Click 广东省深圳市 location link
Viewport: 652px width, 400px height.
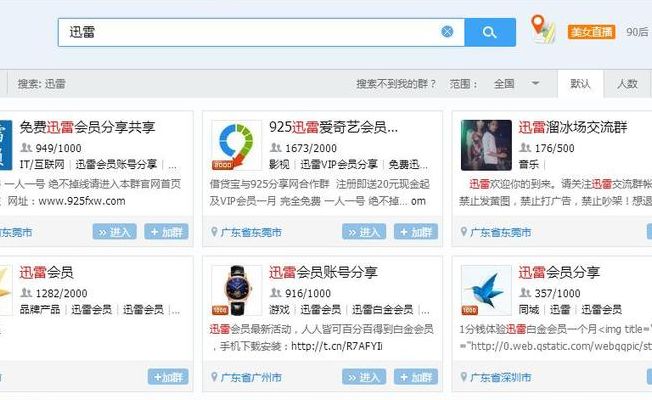coord(501,378)
